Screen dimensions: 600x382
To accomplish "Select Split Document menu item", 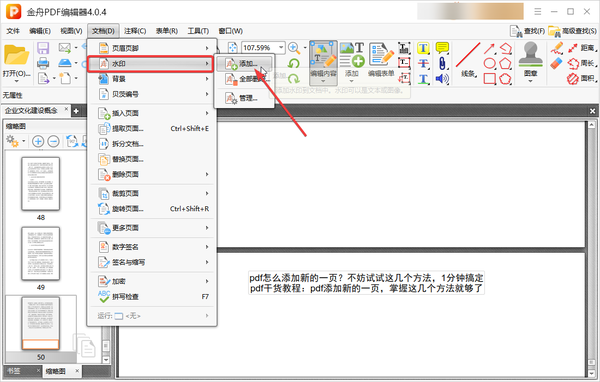I will click(x=152, y=144).
